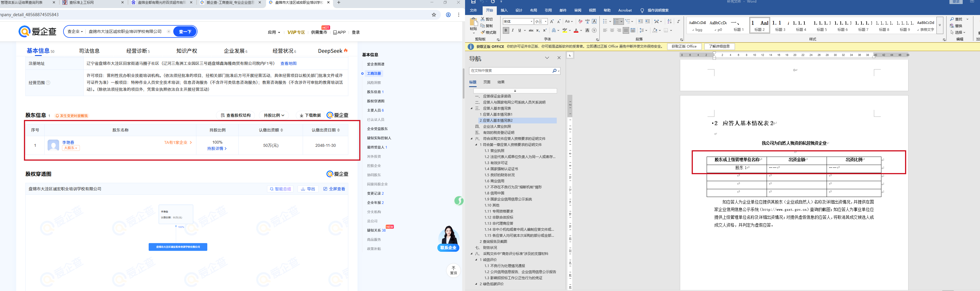Click the Save icon in Word's quick access toolbar

tap(473, 2)
